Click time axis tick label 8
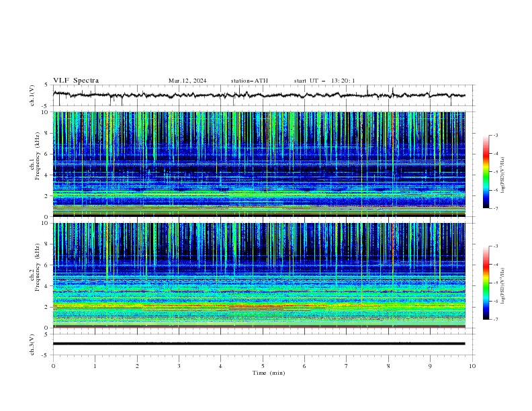This screenshot has width=532, height=411. click(388, 366)
